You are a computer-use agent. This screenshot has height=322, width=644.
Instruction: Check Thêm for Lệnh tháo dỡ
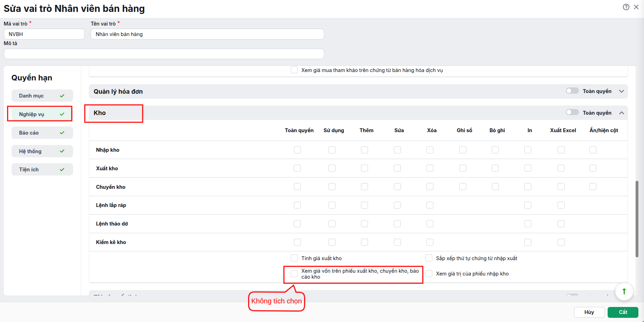point(365,224)
